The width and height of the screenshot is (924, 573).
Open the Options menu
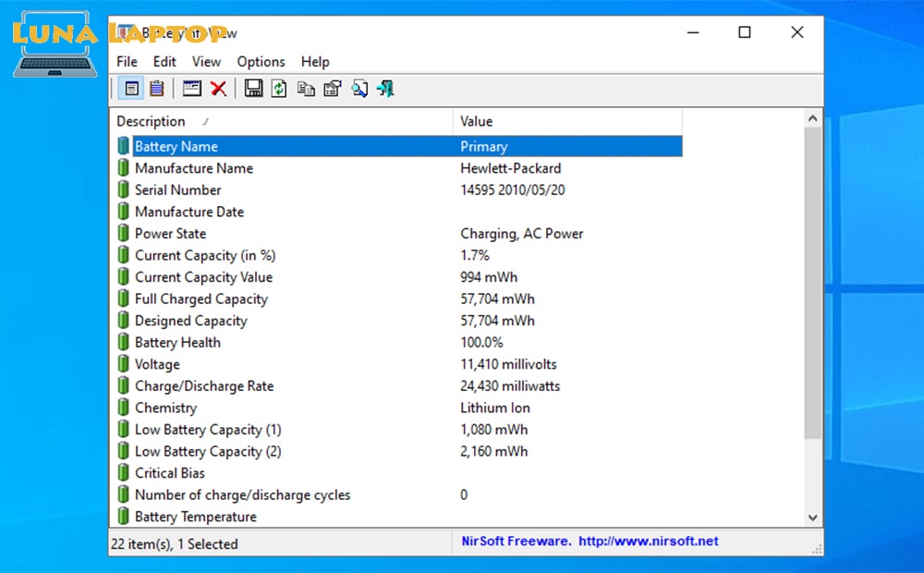[x=261, y=62]
